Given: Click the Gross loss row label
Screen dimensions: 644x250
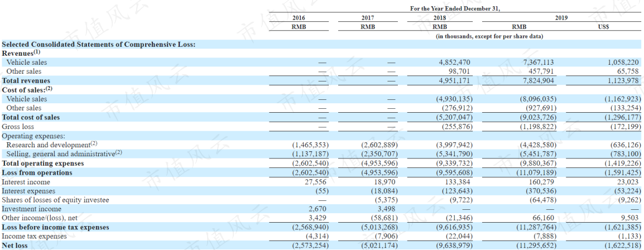Looking at the screenshot, I should click(x=18, y=127).
